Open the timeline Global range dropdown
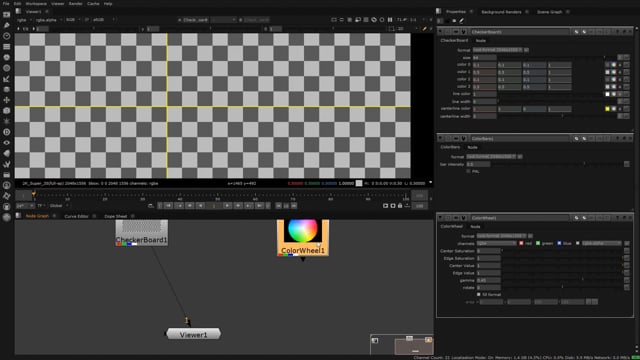The image size is (640, 360). click(60, 206)
